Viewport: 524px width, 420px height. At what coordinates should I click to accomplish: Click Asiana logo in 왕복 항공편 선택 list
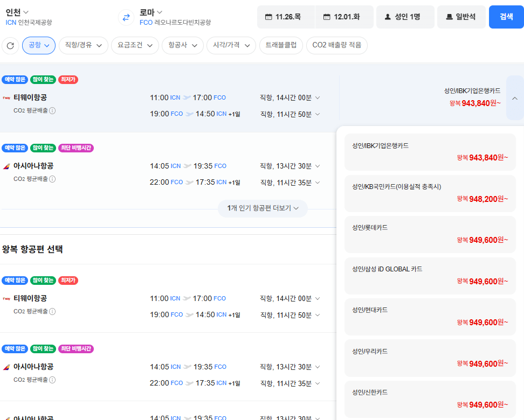[6, 367]
